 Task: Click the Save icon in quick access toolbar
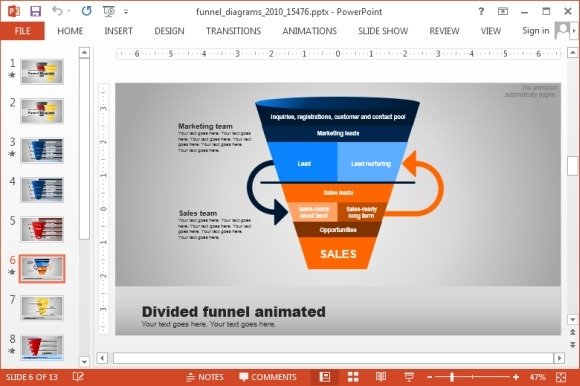36,11
